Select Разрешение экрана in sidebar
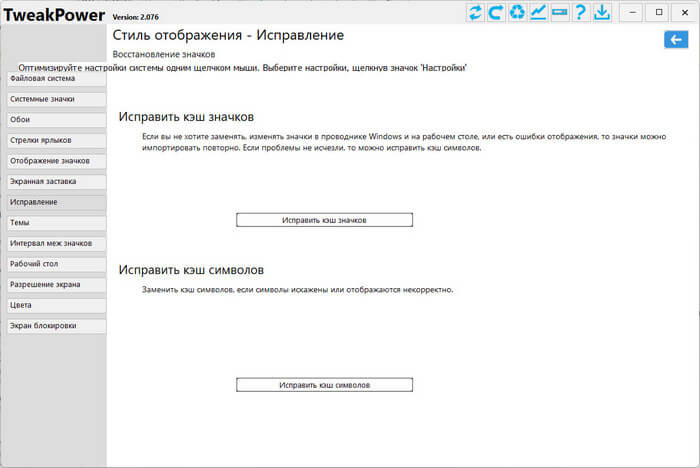This screenshot has width=700, height=468. 56,284
